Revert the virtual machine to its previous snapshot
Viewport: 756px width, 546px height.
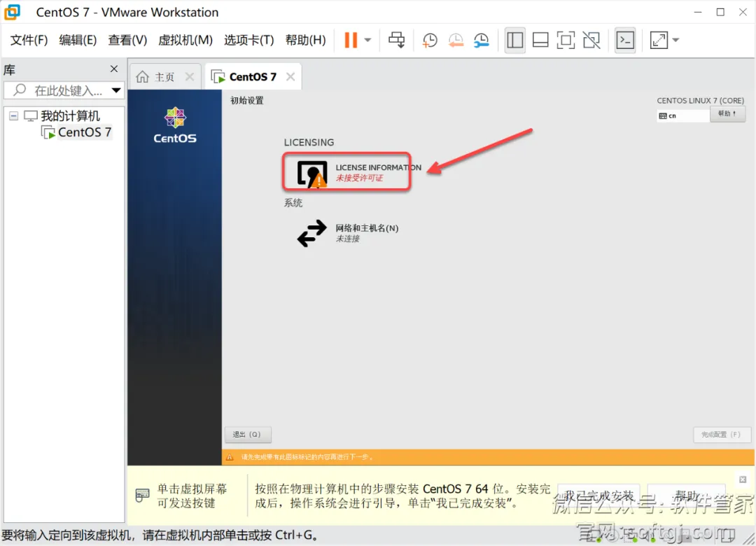[x=456, y=40]
